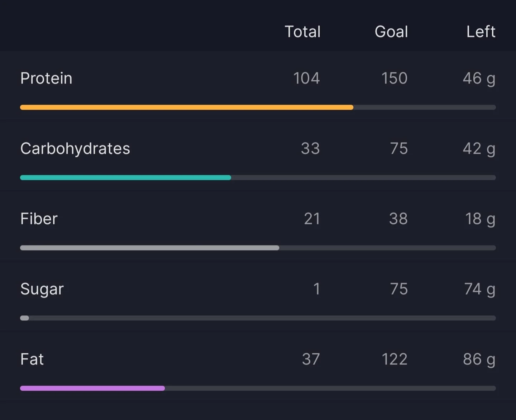Open the Fat nutrient row
Image resolution: width=516 pixels, height=420 pixels.
(258, 367)
